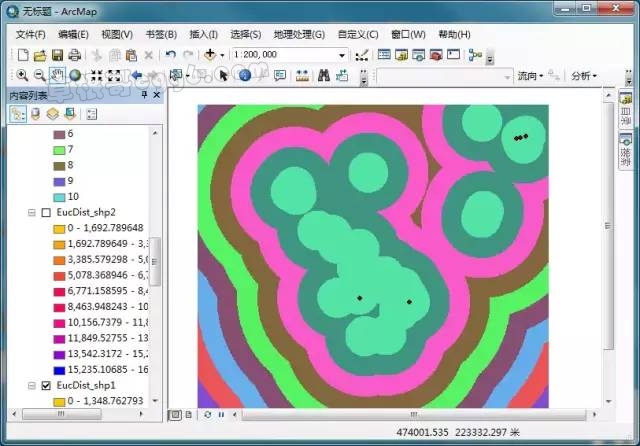
Task: Collapse the EucDist_shp2 layer tree
Action: (x=32, y=212)
